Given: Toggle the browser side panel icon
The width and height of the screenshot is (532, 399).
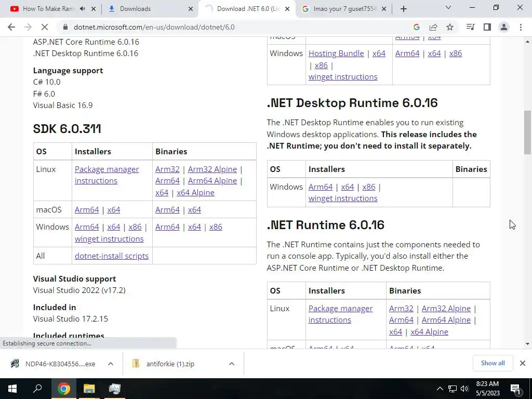Looking at the screenshot, I should coord(487,27).
